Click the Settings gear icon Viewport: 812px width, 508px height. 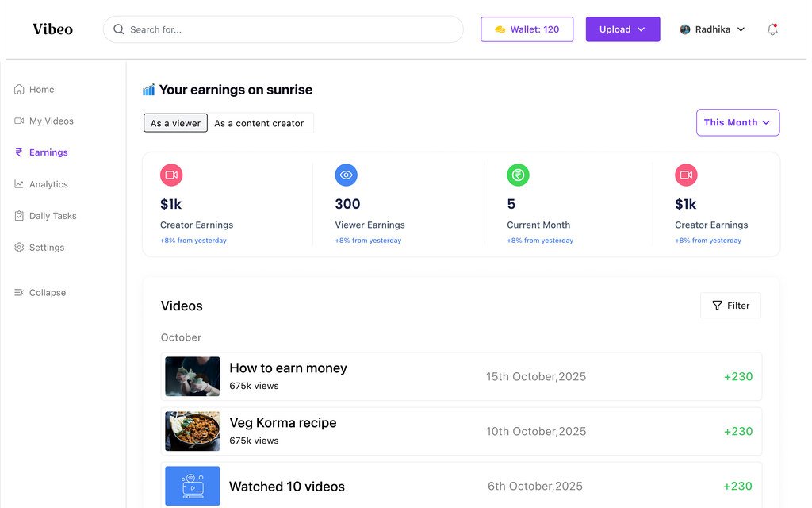19,248
